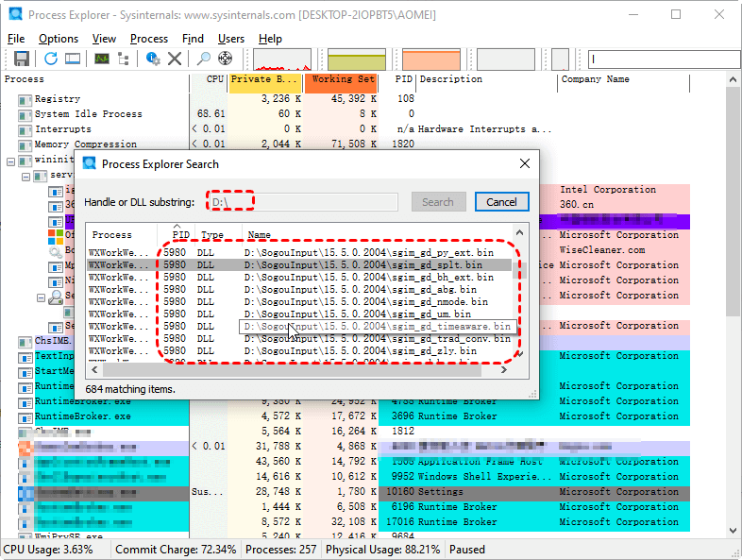Select the sgim_gd_py_ext.bin result row

300,253
